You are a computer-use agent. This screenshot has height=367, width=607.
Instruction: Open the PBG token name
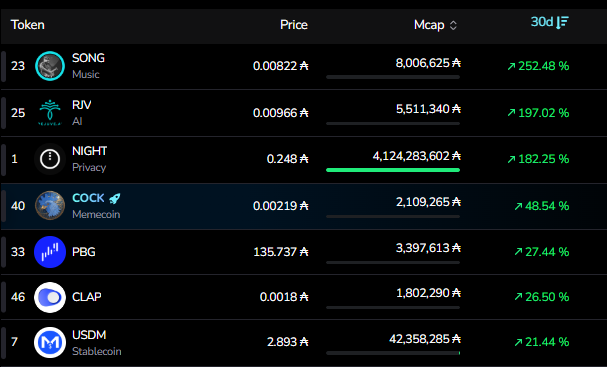pos(84,252)
